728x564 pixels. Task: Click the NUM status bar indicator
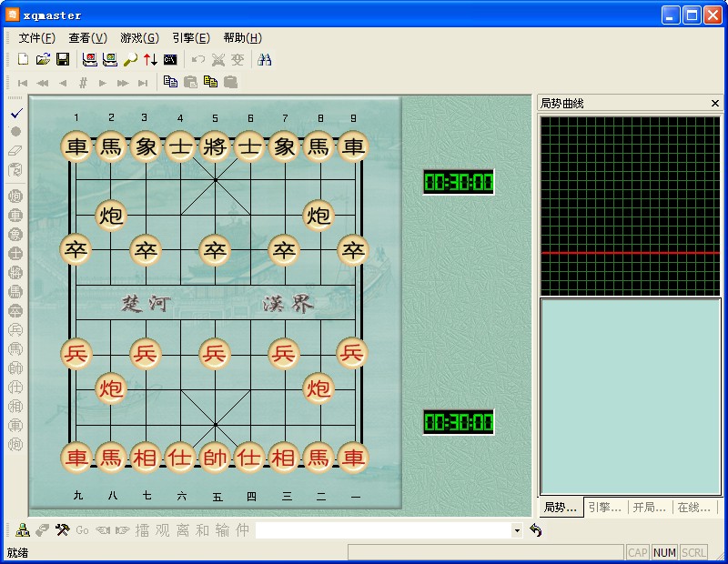(664, 552)
